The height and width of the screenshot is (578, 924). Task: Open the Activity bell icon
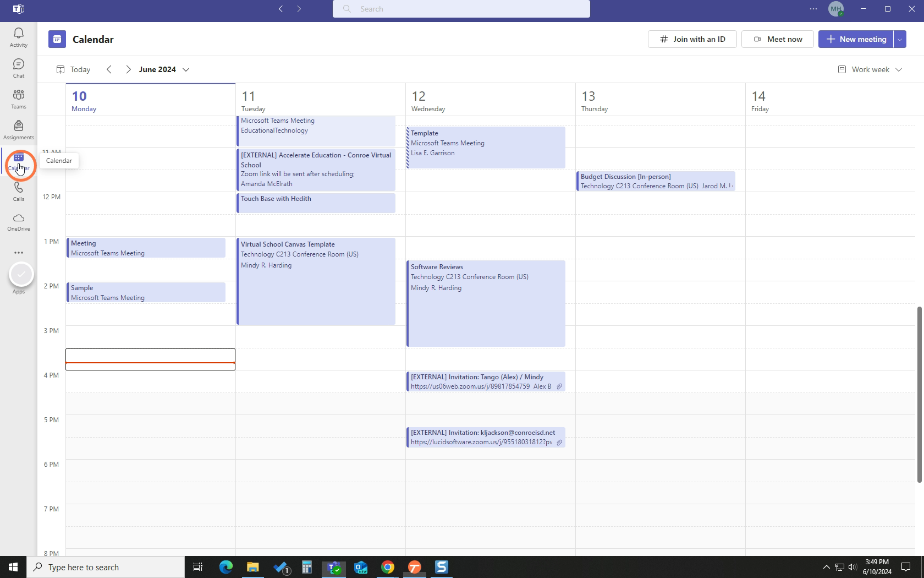pyautogui.click(x=19, y=37)
